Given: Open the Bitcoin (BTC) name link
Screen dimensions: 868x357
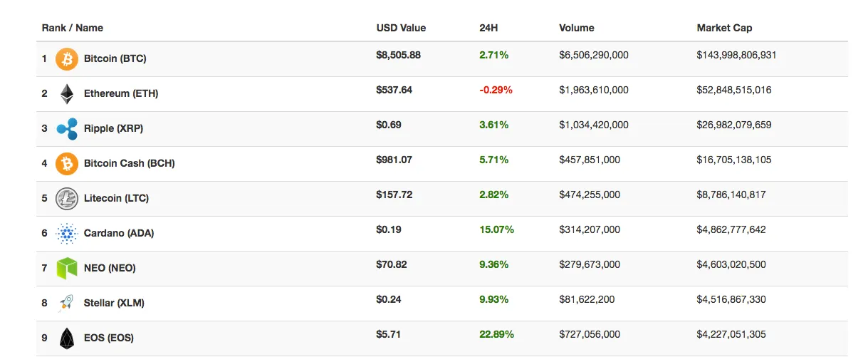Looking at the screenshot, I should pos(115,58).
